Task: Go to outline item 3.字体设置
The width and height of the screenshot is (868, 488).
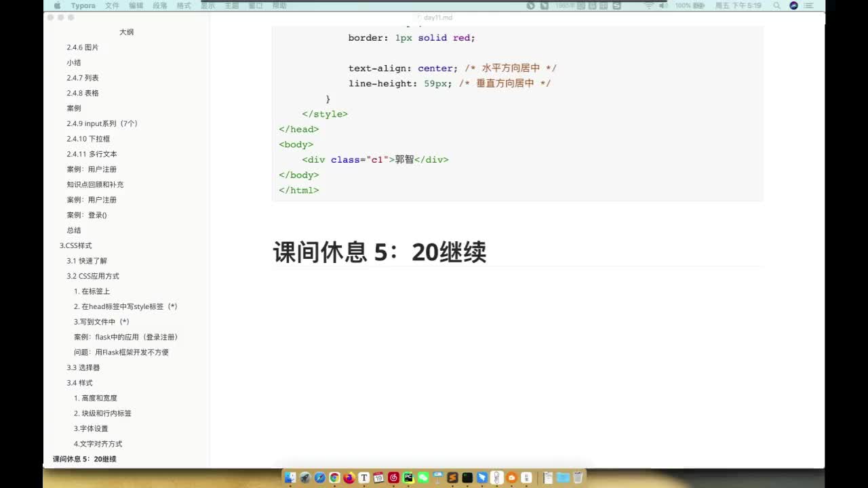Action: coord(91,428)
